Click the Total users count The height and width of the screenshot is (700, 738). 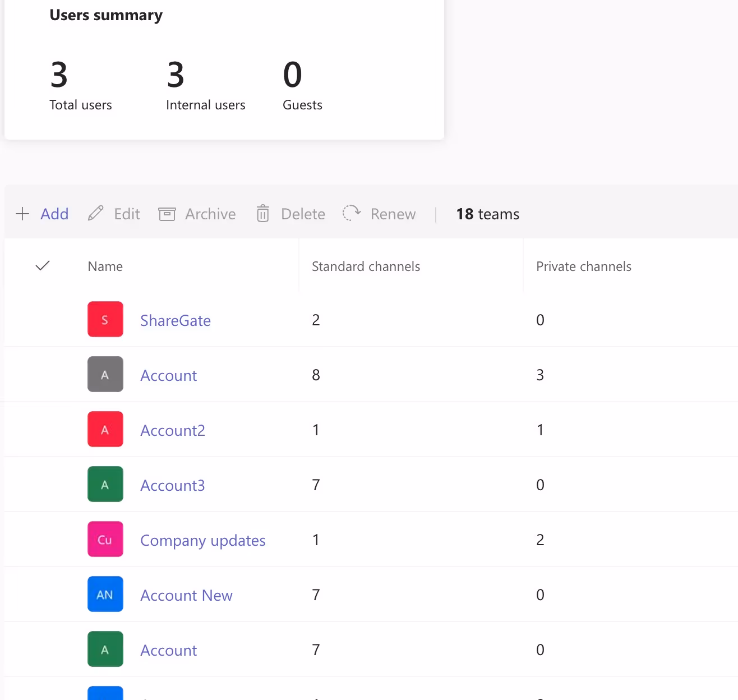pos(59,75)
